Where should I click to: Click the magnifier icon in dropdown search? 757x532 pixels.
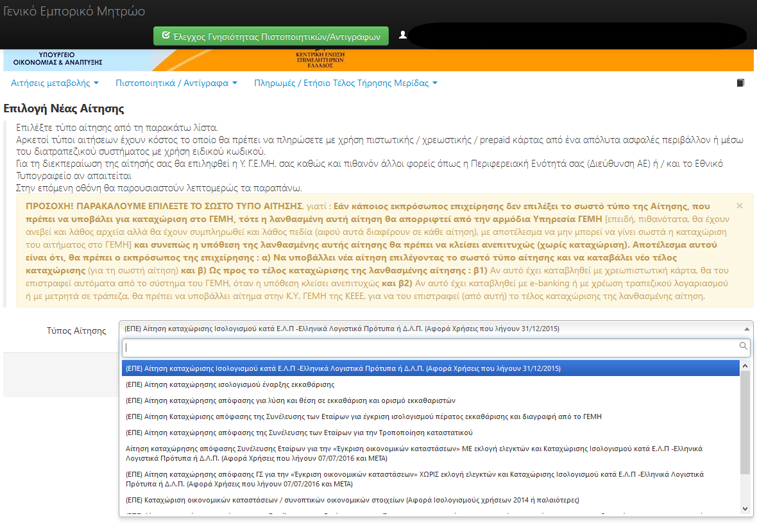coord(744,347)
